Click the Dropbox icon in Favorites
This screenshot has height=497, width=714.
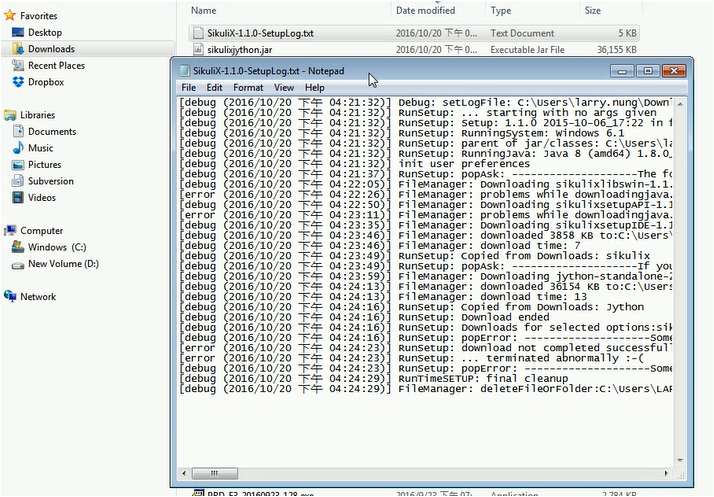pos(18,82)
